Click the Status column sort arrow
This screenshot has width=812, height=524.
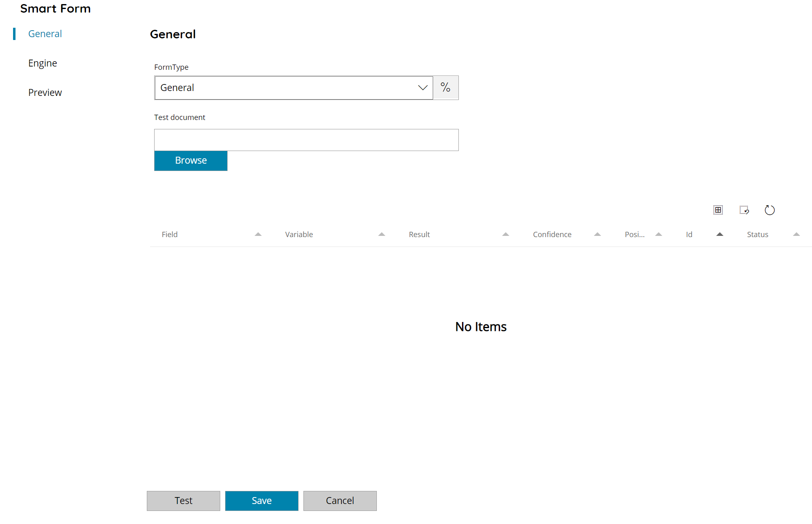pos(796,234)
